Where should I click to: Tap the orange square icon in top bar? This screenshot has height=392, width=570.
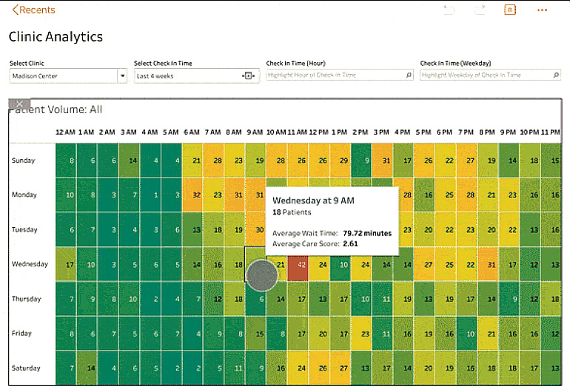click(509, 10)
